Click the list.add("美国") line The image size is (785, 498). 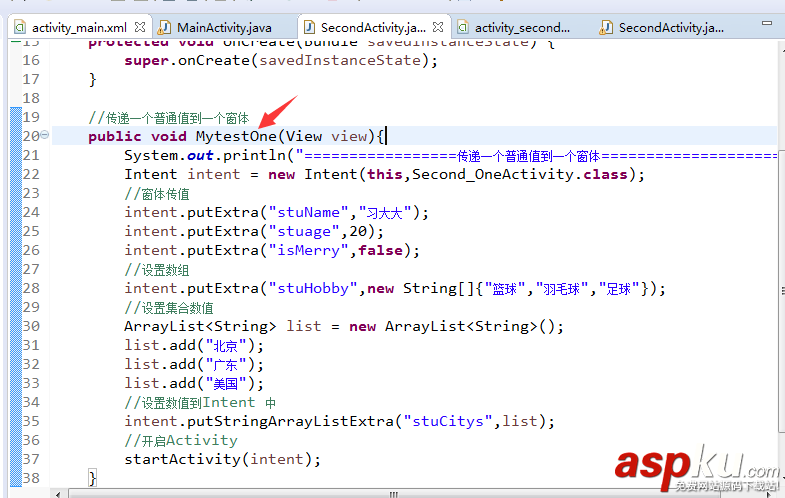click(x=194, y=383)
